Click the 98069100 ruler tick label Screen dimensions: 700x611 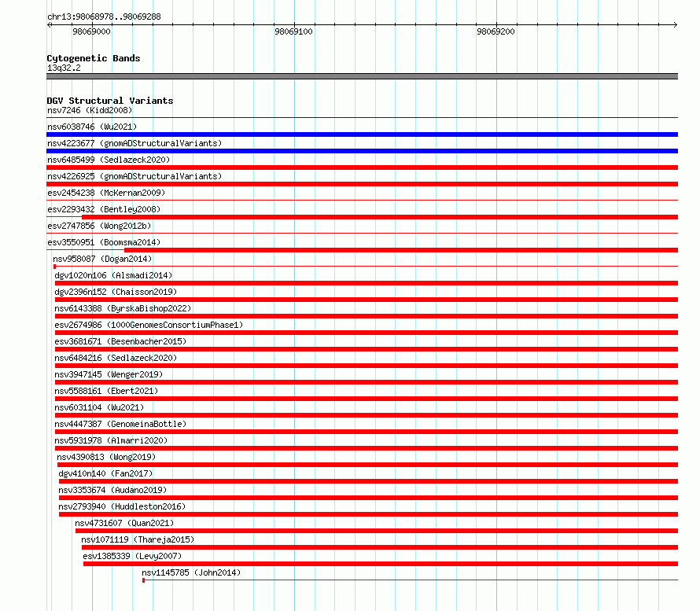(293, 31)
